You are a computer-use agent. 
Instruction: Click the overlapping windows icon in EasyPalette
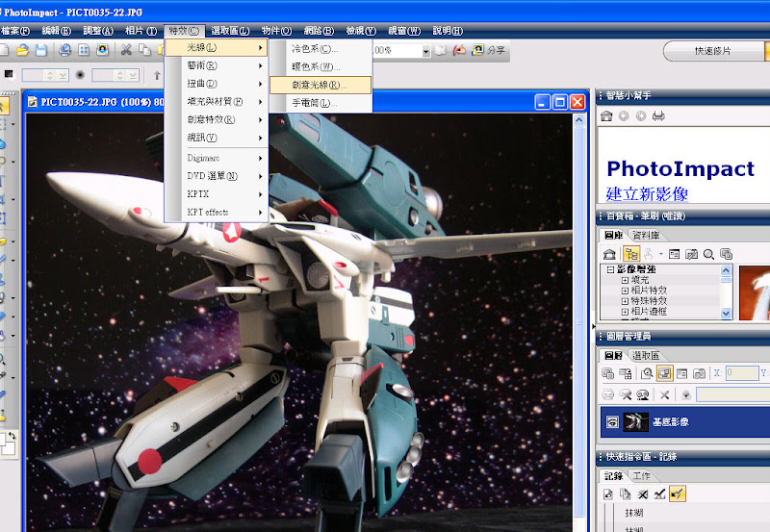tap(726, 254)
